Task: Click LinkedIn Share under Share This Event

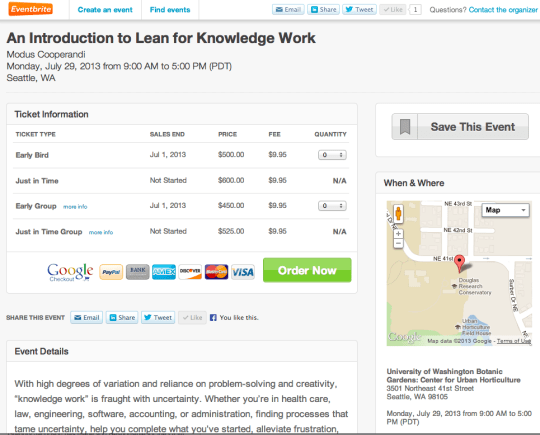Action: click(x=122, y=318)
